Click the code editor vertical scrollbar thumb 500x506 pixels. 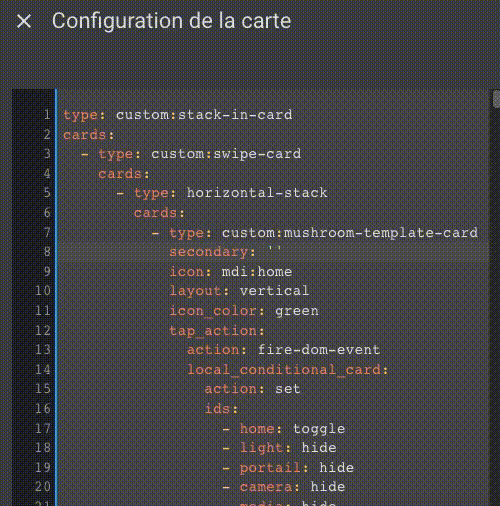[496, 99]
